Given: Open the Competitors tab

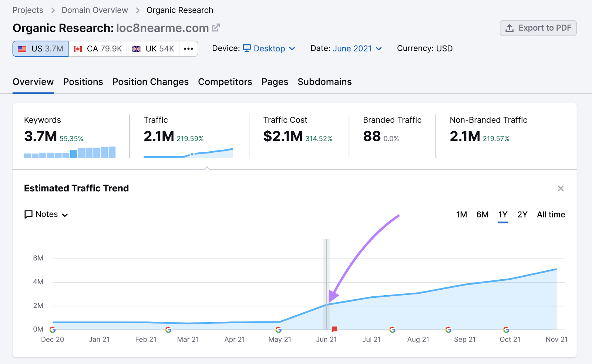Looking at the screenshot, I should (225, 82).
